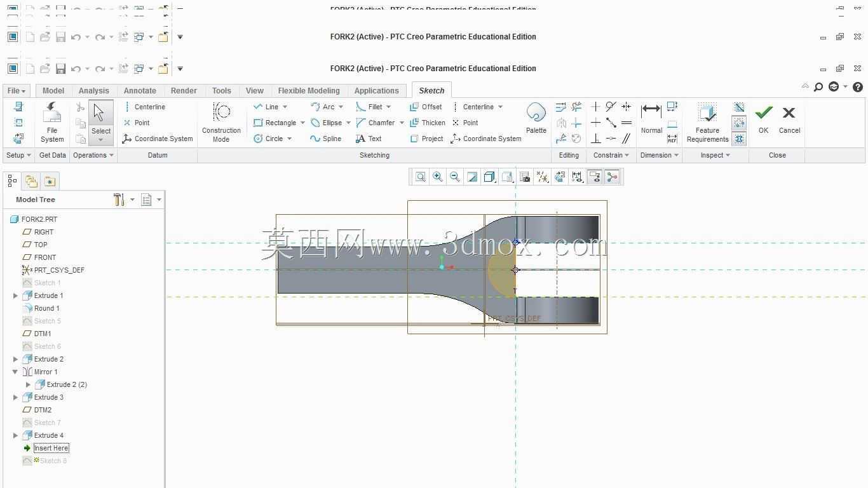Open Feature Requirements

(707, 123)
